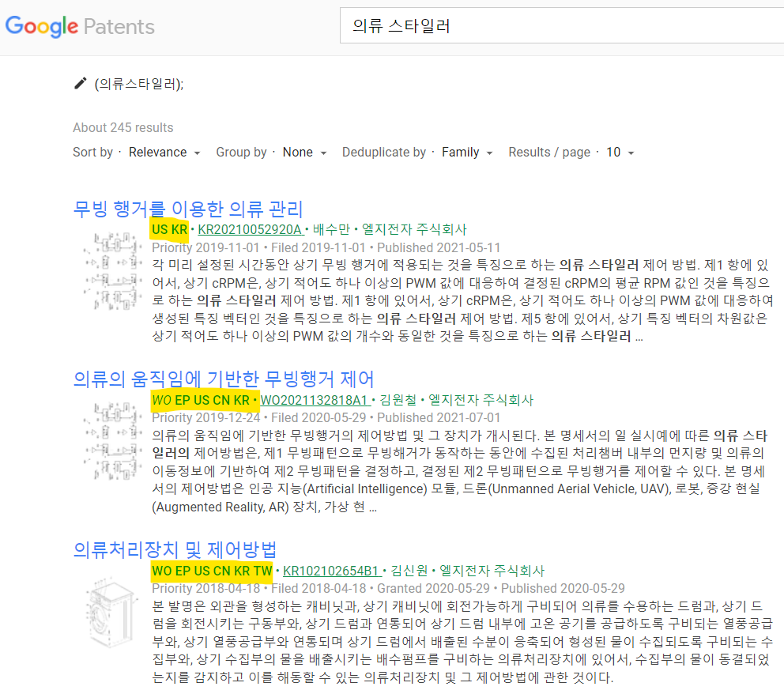Click inventor name 김원철

point(398,400)
